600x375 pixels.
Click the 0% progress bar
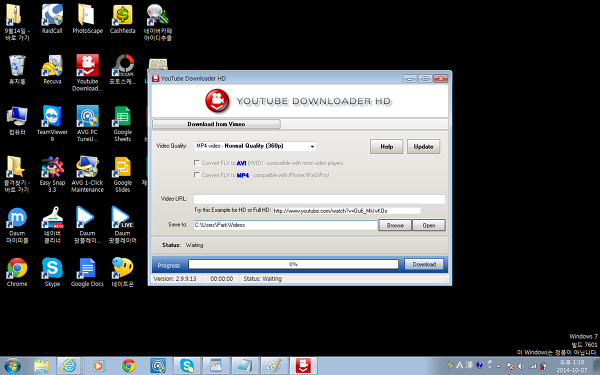[293, 264]
